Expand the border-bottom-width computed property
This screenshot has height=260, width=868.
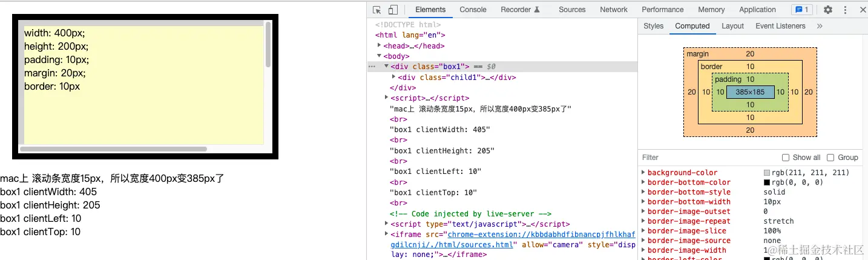(x=643, y=202)
